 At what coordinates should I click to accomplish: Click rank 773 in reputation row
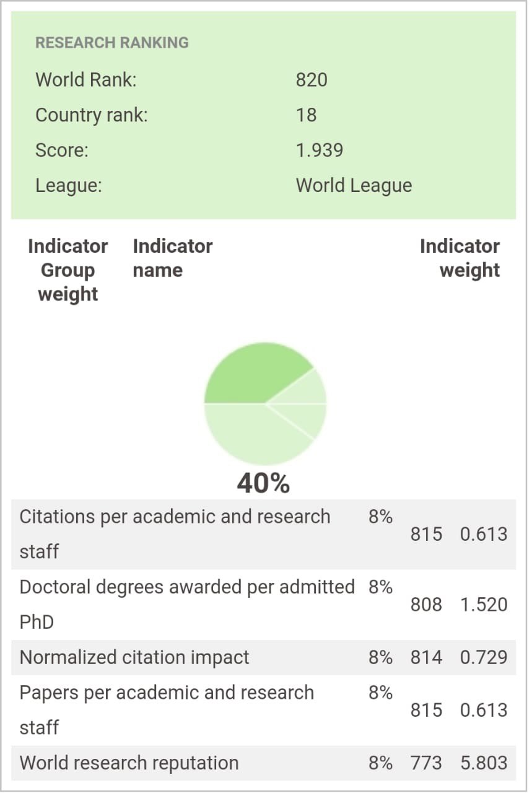click(426, 763)
